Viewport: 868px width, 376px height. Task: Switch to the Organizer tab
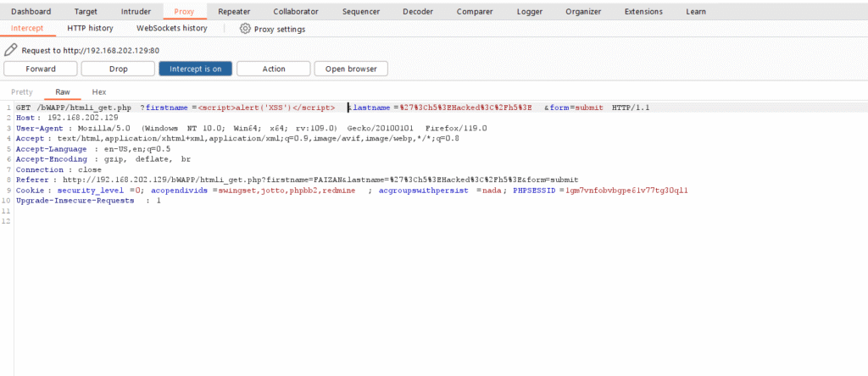583,11
